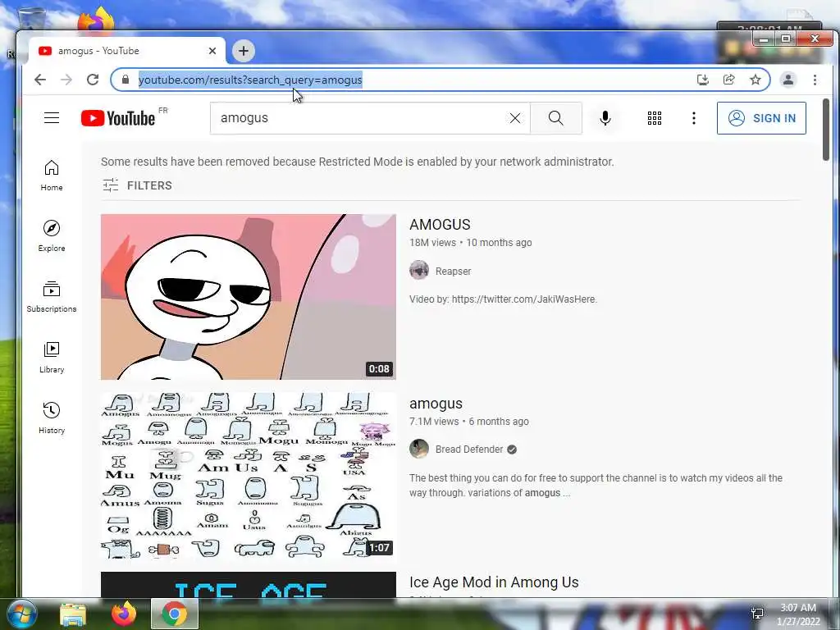Viewport: 840px width, 630px height.
Task: Click the Reapser channel avatar
Action: [419, 270]
